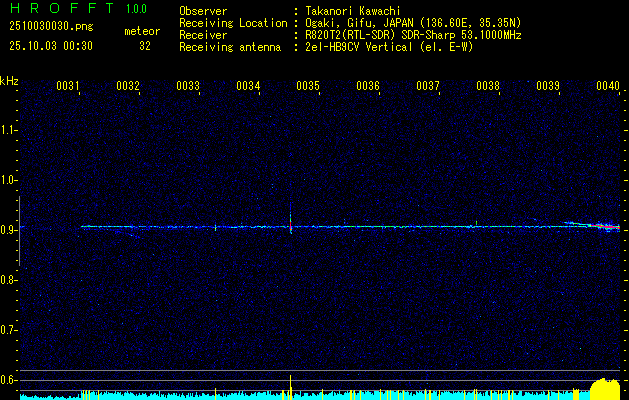Click time marker 0039

548,86
